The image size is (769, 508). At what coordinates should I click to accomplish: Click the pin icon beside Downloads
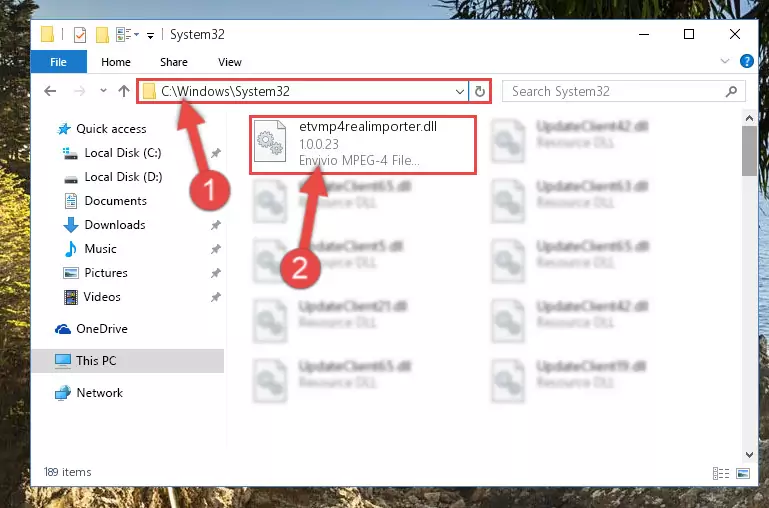(215, 226)
